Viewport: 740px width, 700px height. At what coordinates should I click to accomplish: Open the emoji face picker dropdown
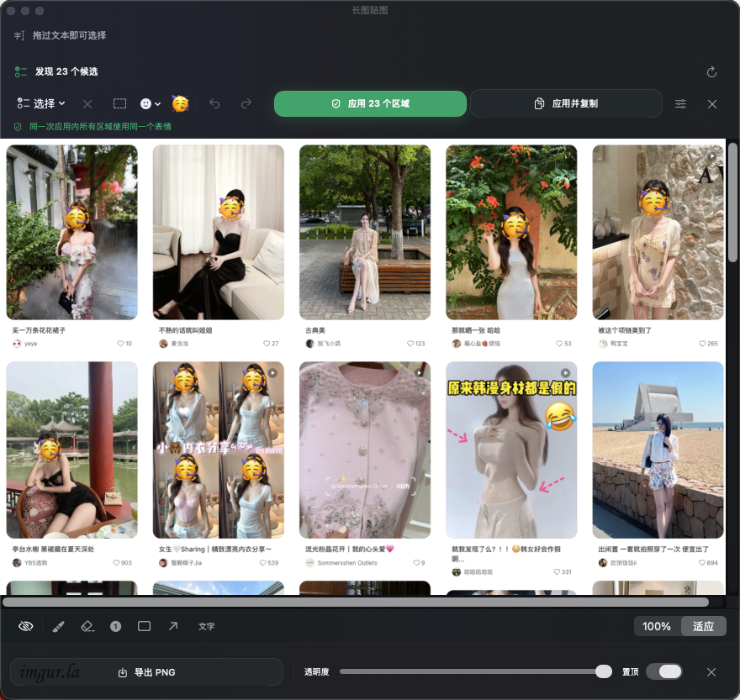coord(151,103)
